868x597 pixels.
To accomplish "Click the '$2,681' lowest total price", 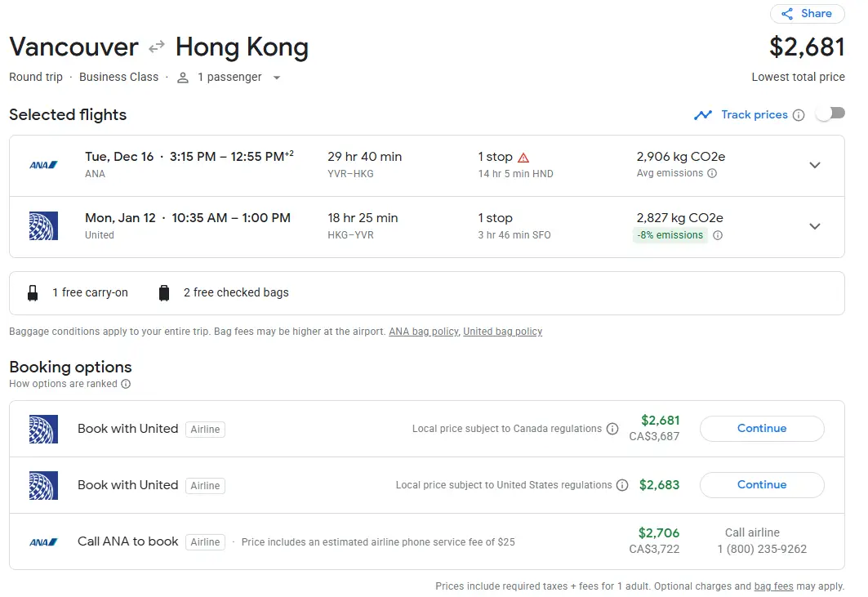I will pyautogui.click(x=807, y=47).
